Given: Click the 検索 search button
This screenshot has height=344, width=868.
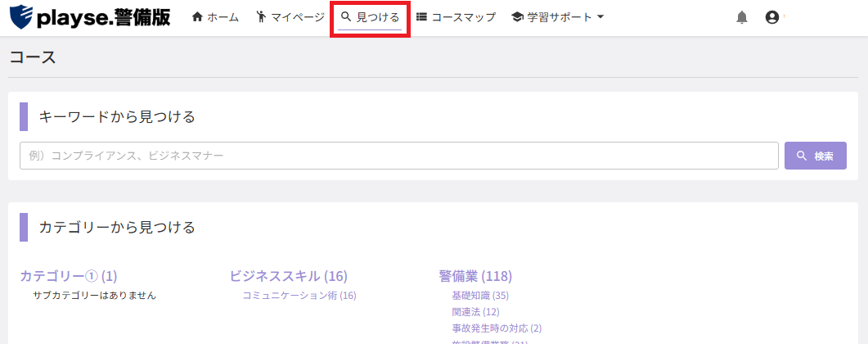Looking at the screenshot, I should (x=816, y=156).
